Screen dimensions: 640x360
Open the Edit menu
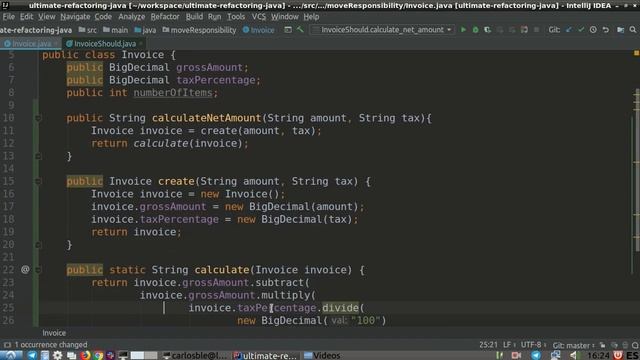27,17
